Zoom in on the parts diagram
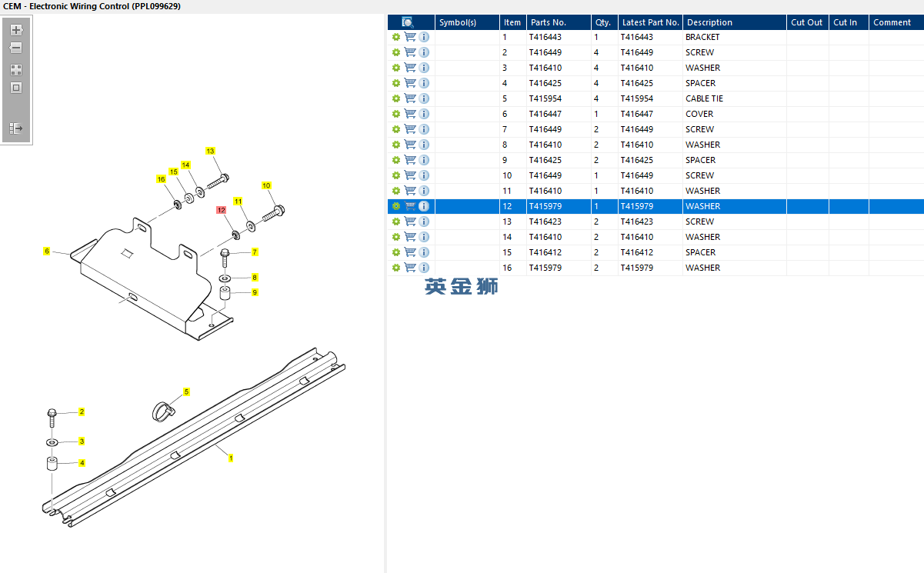924x573 pixels. pos(16,30)
